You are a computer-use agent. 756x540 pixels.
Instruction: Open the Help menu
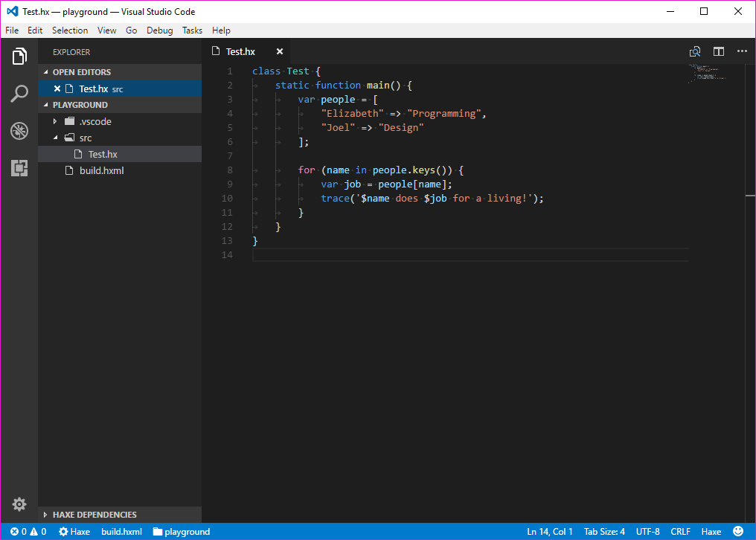tap(221, 30)
